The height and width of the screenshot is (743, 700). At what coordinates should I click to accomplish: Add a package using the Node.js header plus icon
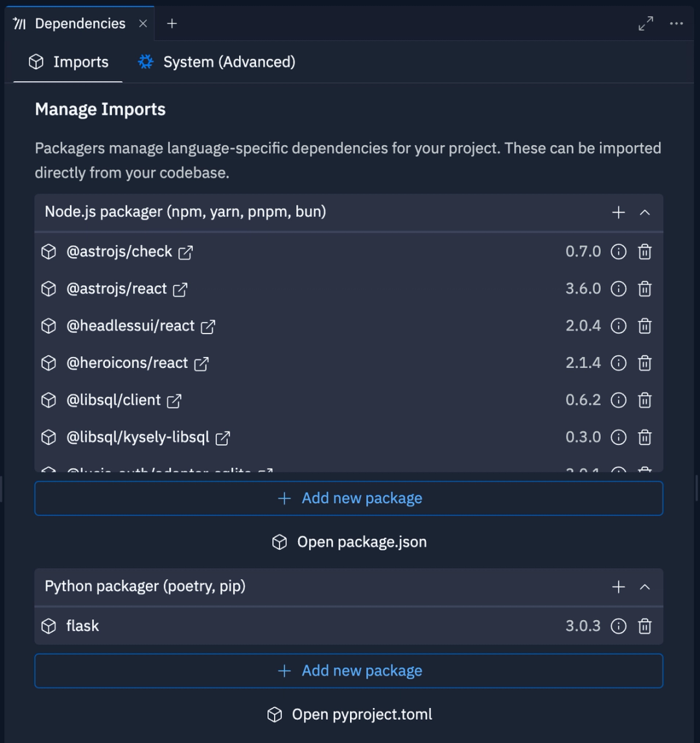pyautogui.click(x=618, y=212)
